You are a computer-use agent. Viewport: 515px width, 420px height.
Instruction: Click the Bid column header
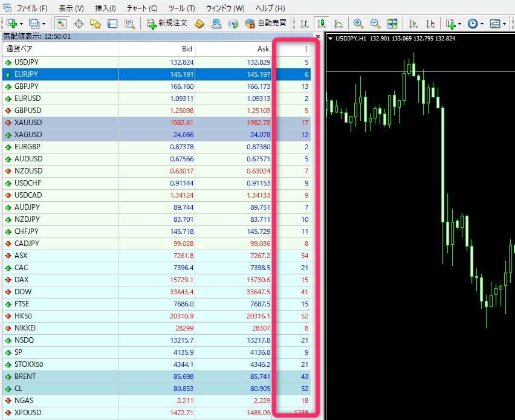pyautogui.click(x=157, y=48)
